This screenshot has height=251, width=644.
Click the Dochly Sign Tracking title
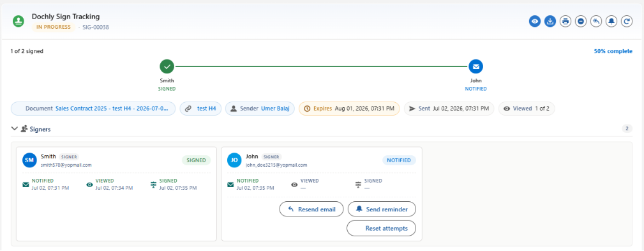pos(66,17)
